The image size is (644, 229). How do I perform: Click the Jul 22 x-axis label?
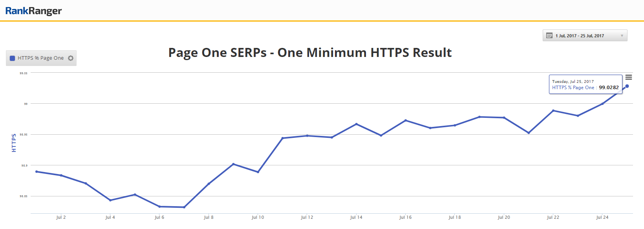coord(553,217)
